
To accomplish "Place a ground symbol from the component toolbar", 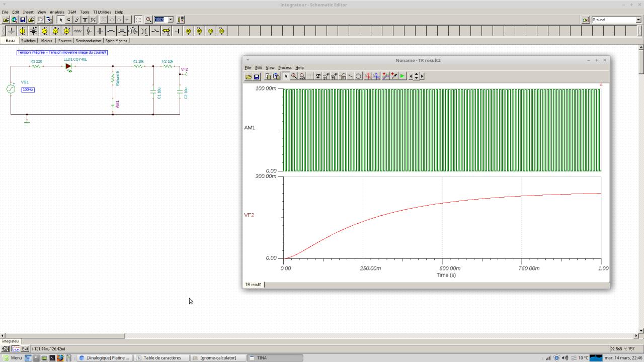I will (x=11, y=31).
